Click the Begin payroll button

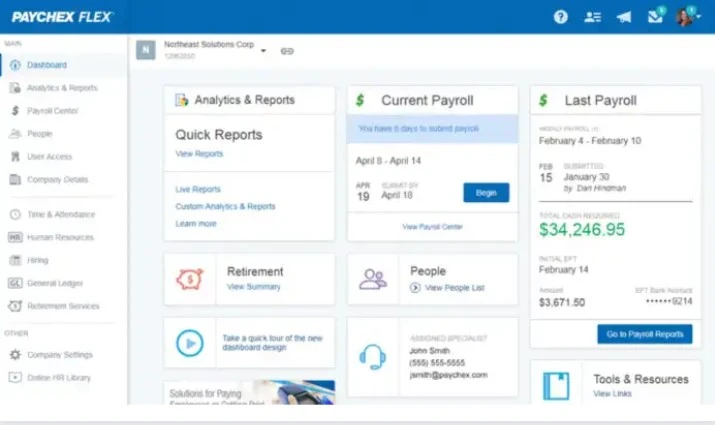(486, 193)
